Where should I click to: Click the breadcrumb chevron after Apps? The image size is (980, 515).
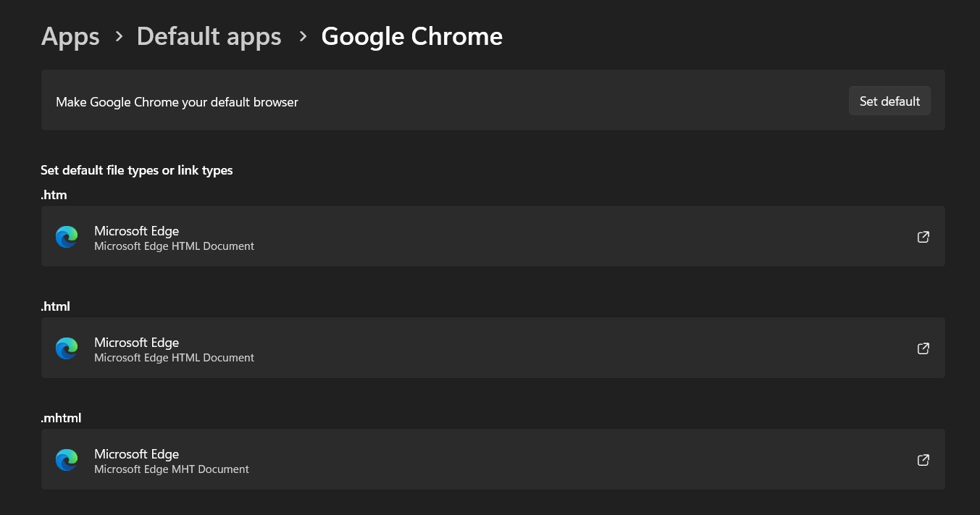119,36
